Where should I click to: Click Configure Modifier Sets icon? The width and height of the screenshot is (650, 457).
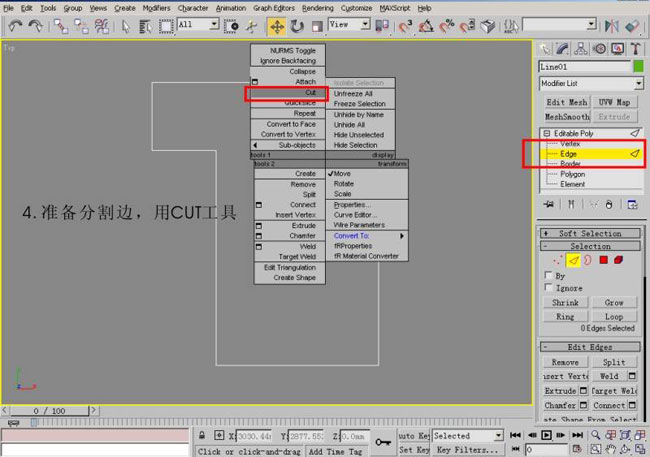(x=632, y=204)
